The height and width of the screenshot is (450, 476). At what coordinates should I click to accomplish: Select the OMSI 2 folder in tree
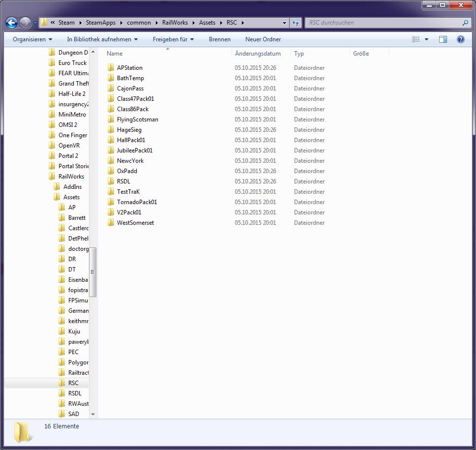pos(68,125)
